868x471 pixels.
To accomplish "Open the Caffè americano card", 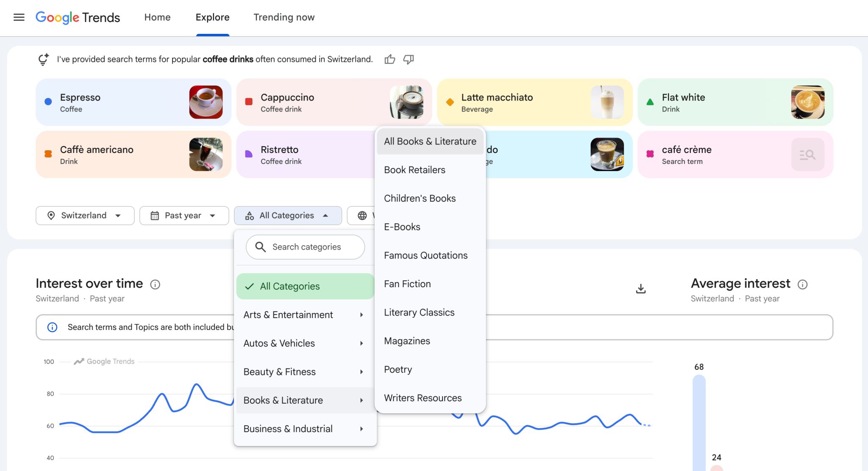I will pyautogui.click(x=134, y=155).
